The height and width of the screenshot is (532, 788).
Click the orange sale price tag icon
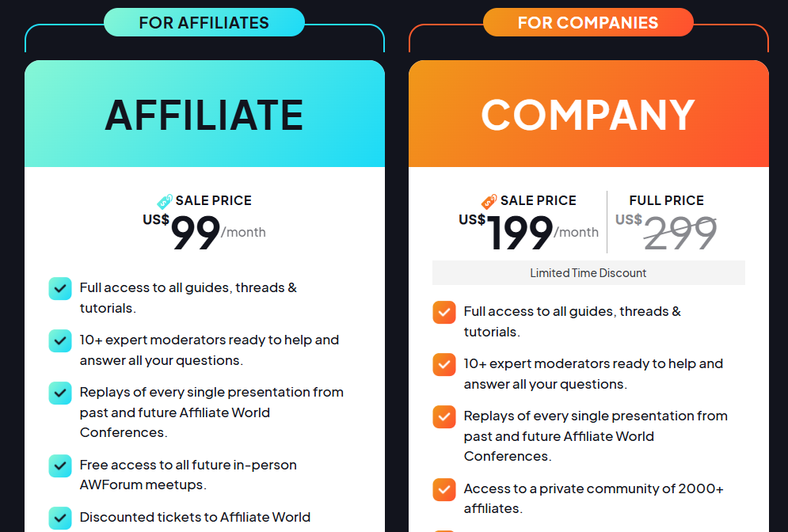(489, 201)
